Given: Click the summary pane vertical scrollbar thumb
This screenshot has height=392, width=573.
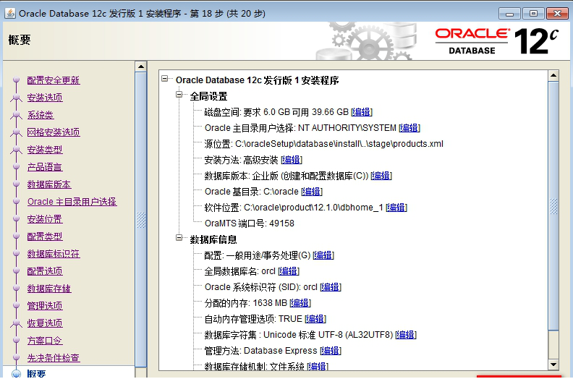Looking at the screenshot, I should [553, 205].
